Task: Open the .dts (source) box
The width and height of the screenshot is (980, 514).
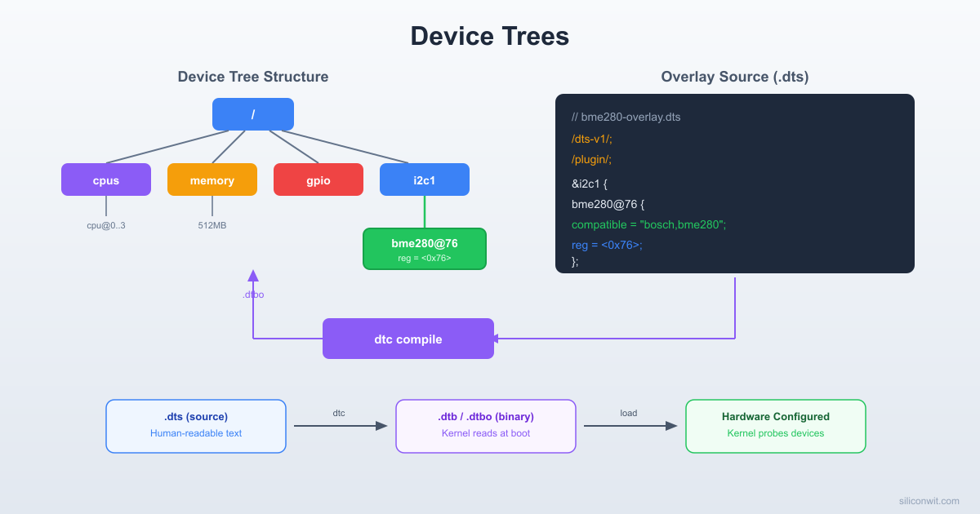Action: point(196,425)
